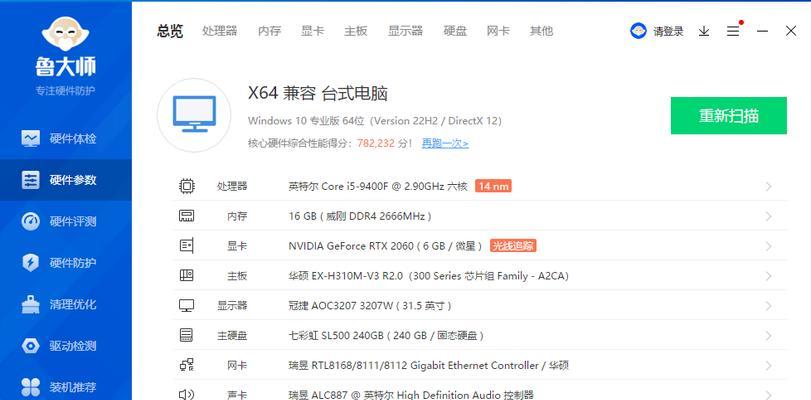Click the user avatar login icon
The height and width of the screenshot is (400, 811).
638,31
